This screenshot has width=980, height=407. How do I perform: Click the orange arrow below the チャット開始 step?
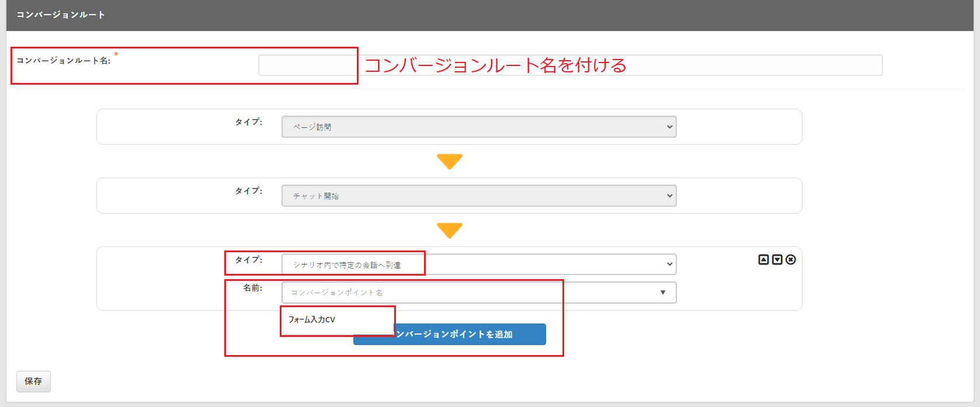point(449,231)
